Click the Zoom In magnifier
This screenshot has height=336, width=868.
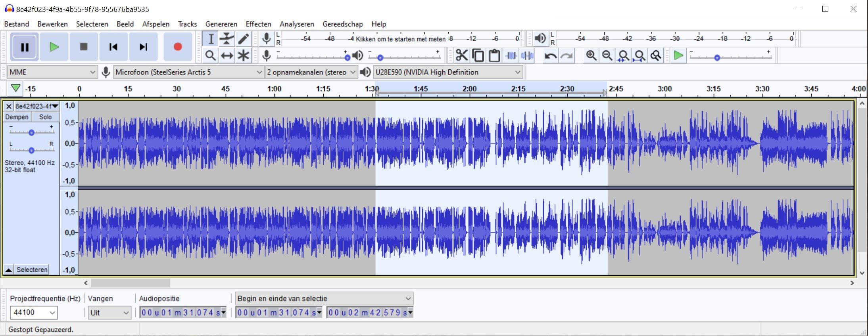point(591,56)
